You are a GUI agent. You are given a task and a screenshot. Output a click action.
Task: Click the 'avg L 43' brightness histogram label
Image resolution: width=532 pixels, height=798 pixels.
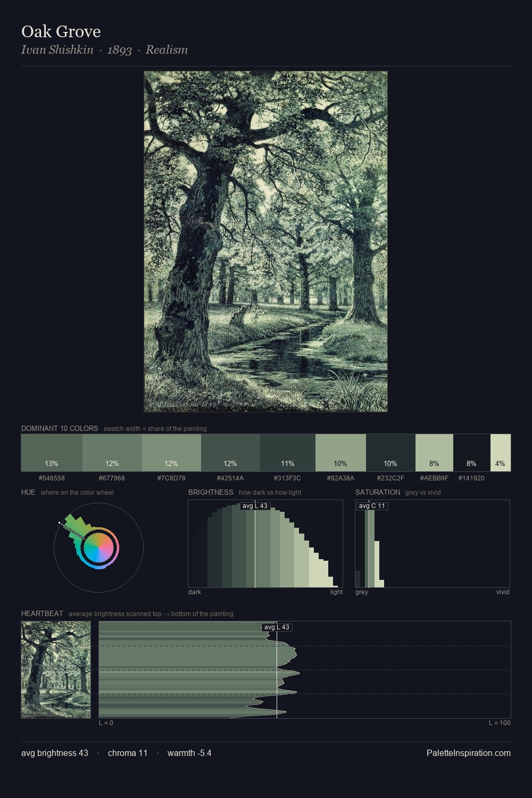[255, 506]
